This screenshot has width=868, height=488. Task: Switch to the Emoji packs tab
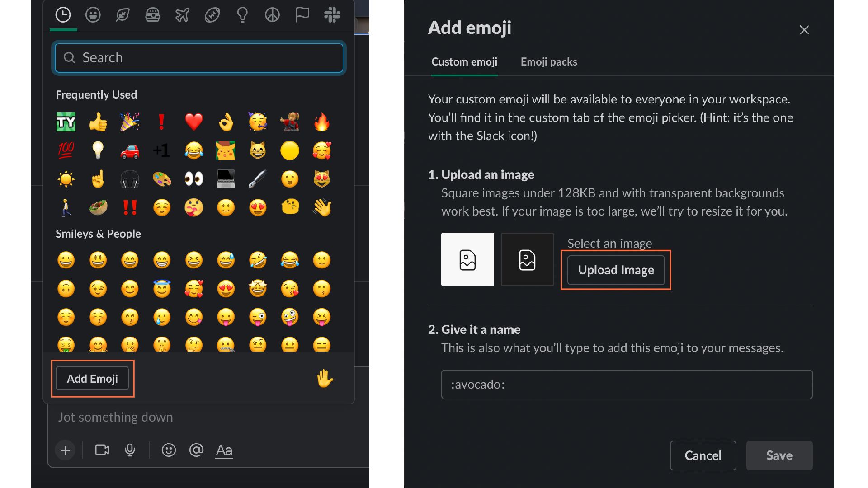coord(548,62)
